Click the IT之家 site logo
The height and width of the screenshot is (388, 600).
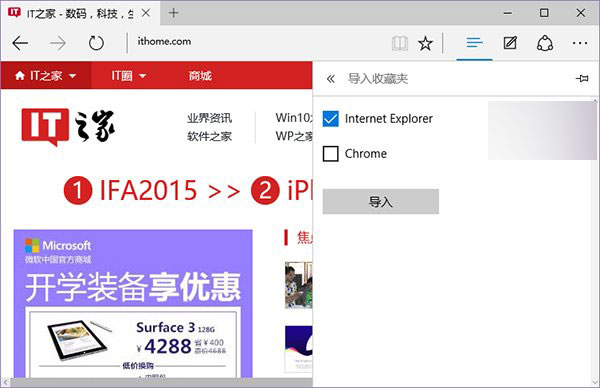click(x=68, y=127)
